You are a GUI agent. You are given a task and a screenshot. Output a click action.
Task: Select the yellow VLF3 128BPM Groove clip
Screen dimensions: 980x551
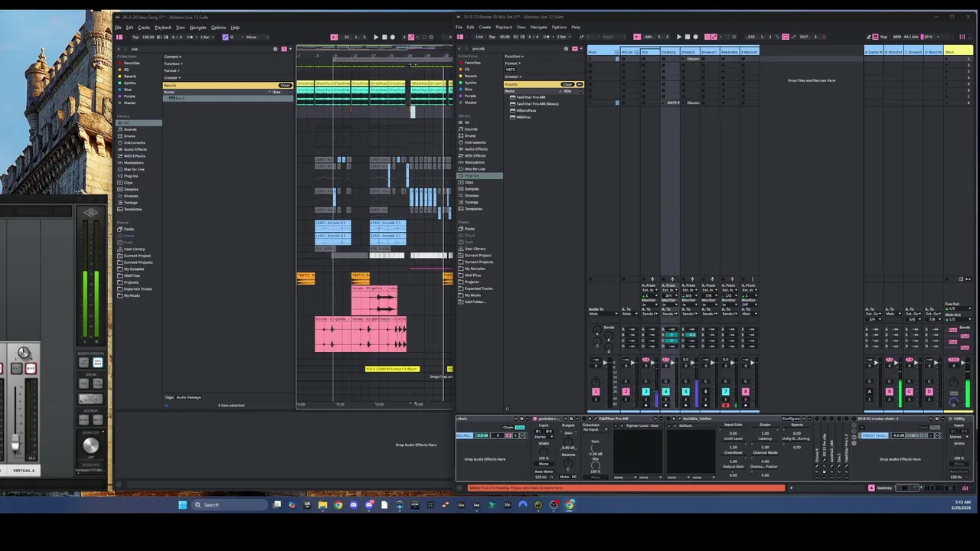392,369
